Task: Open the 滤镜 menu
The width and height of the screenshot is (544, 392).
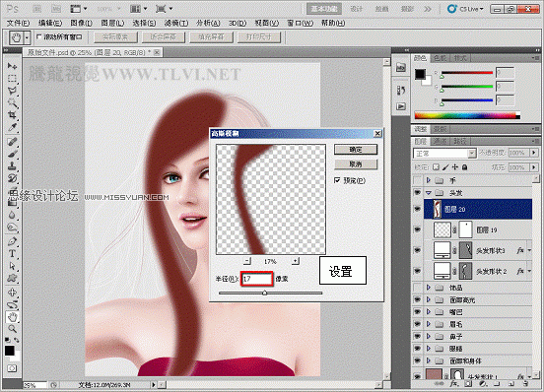Action: tap(176, 23)
